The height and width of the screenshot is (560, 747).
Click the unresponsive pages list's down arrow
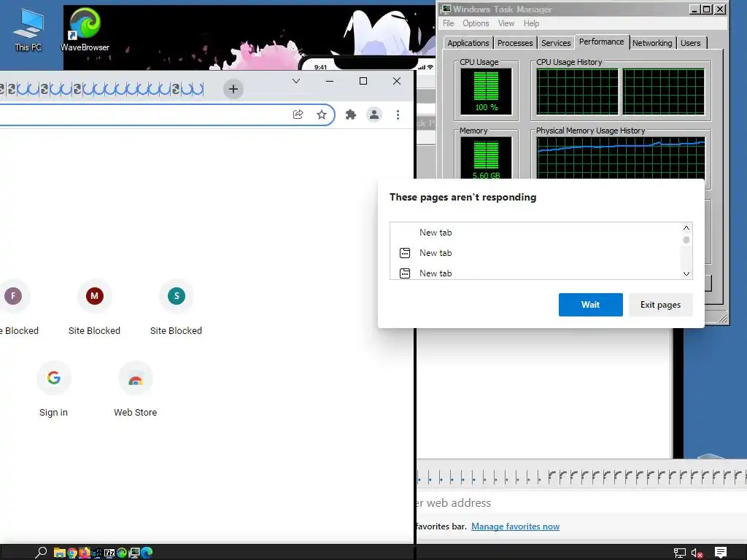tap(686, 274)
